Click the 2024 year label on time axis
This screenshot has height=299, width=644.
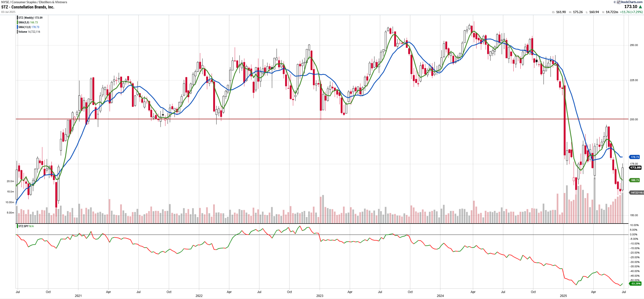pos(440,296)
